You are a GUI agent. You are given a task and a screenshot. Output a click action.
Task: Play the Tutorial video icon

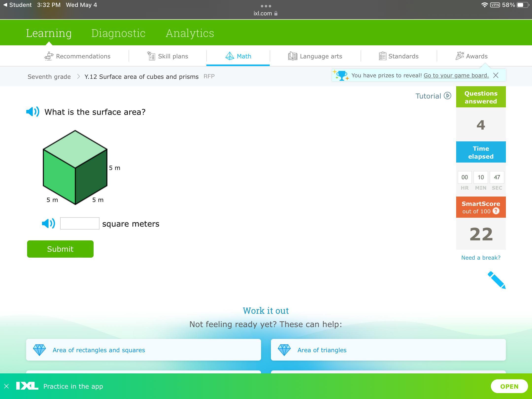pyautogui.click(x=447, y=96)
